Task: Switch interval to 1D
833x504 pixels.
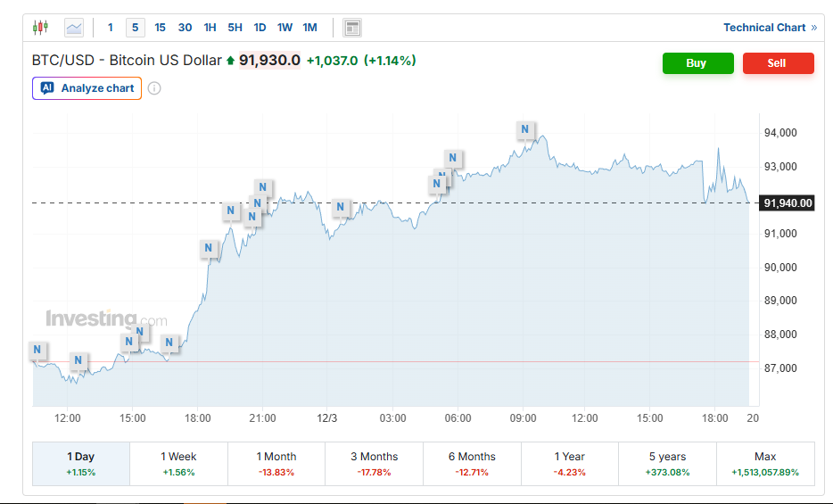Action: coord(260,28)
